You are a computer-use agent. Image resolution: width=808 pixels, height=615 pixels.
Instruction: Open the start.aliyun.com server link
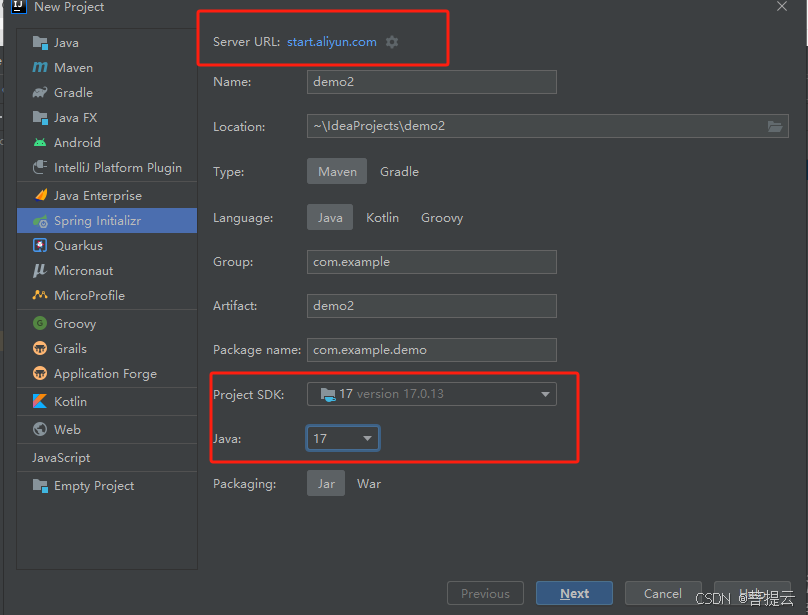point(331,42)
